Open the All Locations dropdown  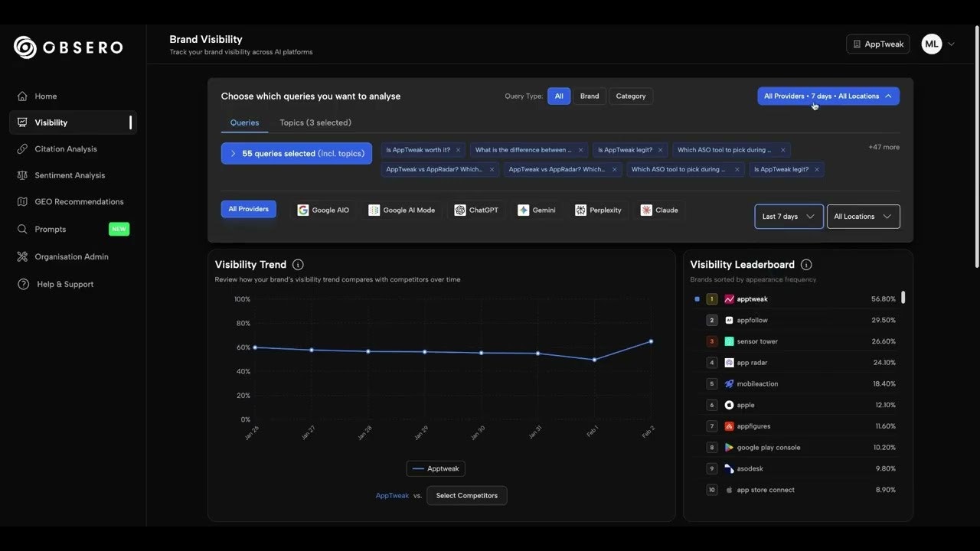click(863, 217)
